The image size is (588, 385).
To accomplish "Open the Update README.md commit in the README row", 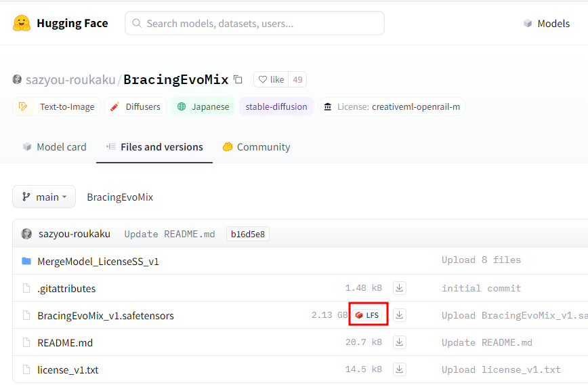I will [x=487, y=342].
